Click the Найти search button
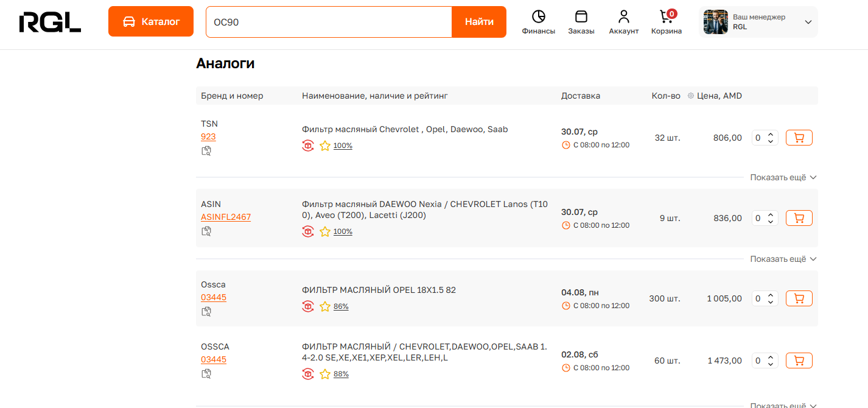 click(479, 22)
